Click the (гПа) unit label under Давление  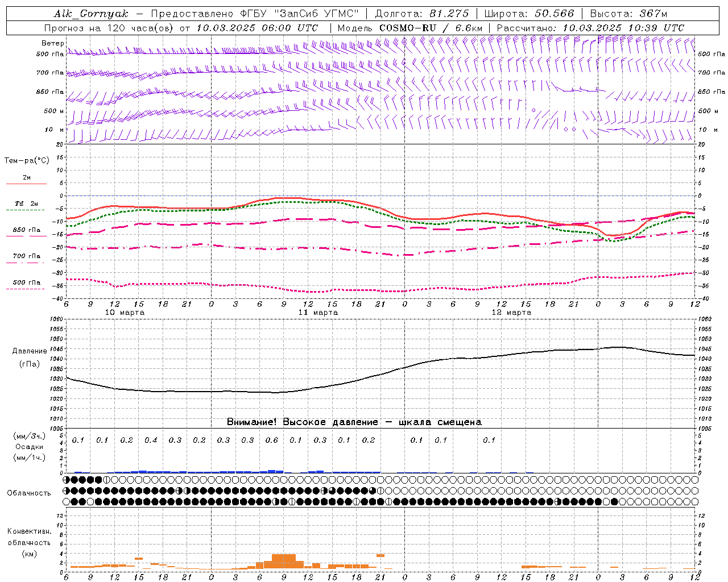(x=30, y=364)
